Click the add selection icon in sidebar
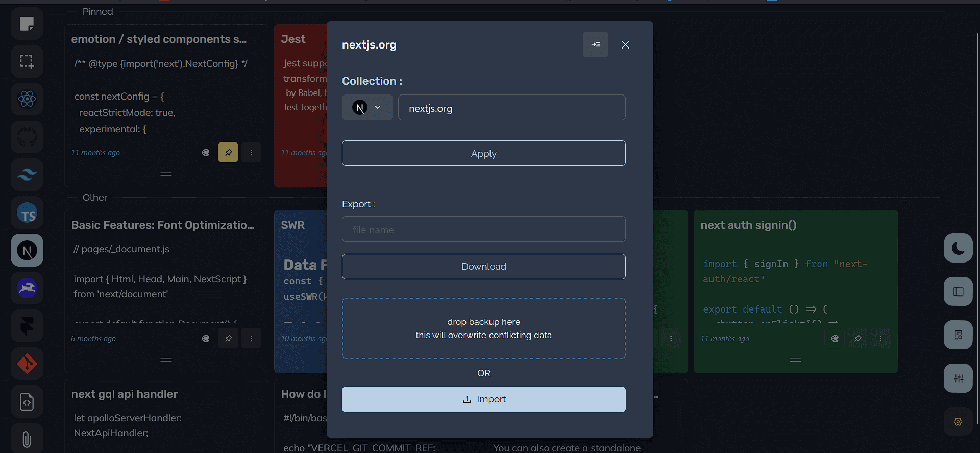Viewport: 980px width, 453px height. (x=27, y=61)
